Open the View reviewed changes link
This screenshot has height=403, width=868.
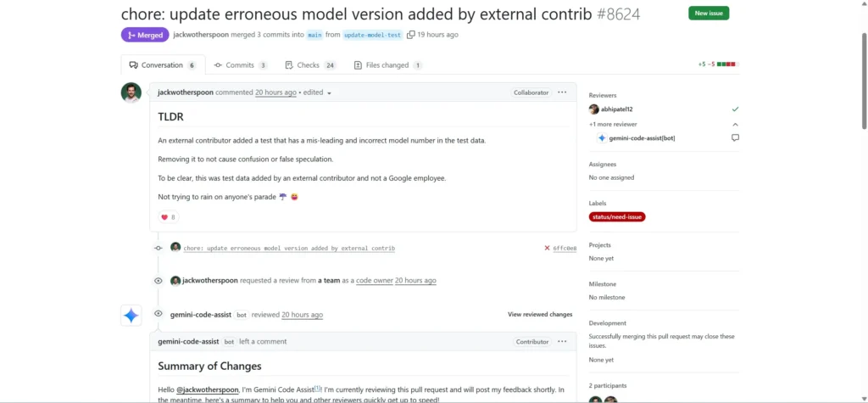click(x=540, y=314)
